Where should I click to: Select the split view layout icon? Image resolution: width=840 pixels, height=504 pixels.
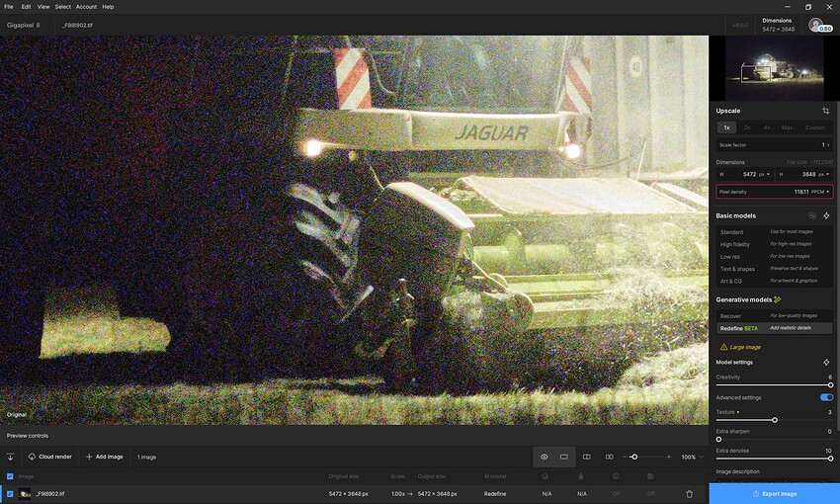[x=587, y=457]
